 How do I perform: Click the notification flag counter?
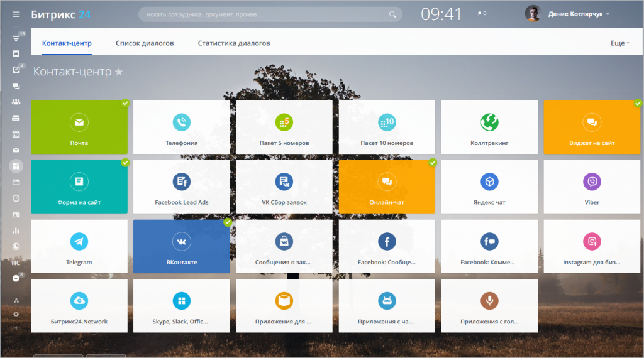pos(482,14)
